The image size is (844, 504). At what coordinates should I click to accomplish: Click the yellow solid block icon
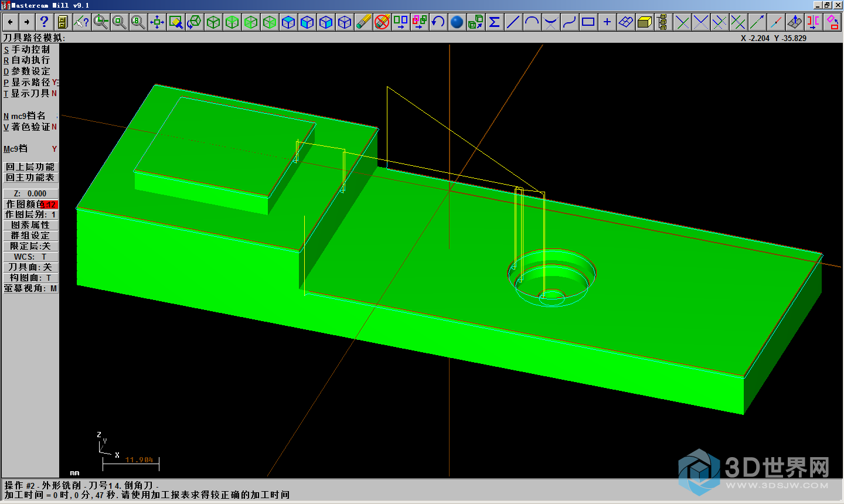[645, 22]
